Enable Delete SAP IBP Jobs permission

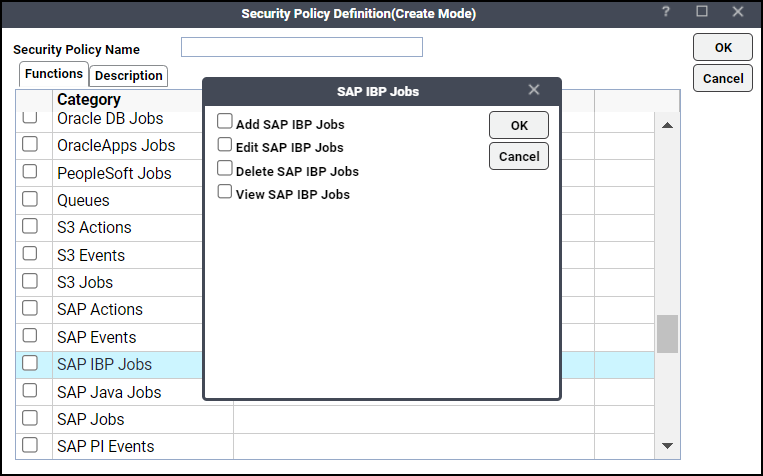point(224,168)
